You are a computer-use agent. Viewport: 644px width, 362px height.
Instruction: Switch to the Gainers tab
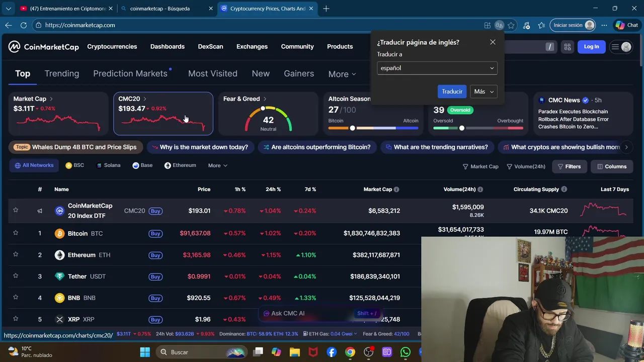click(299, 73)
